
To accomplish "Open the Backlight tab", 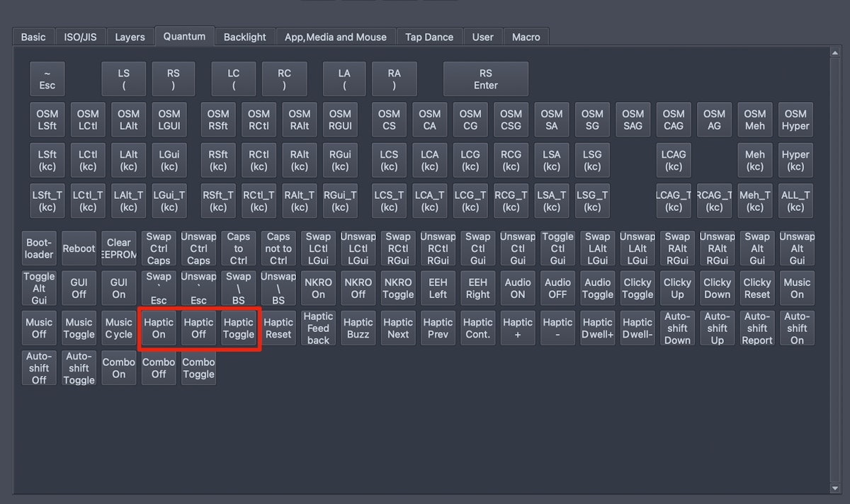I will pyautogui.click(x=245, y=37).
